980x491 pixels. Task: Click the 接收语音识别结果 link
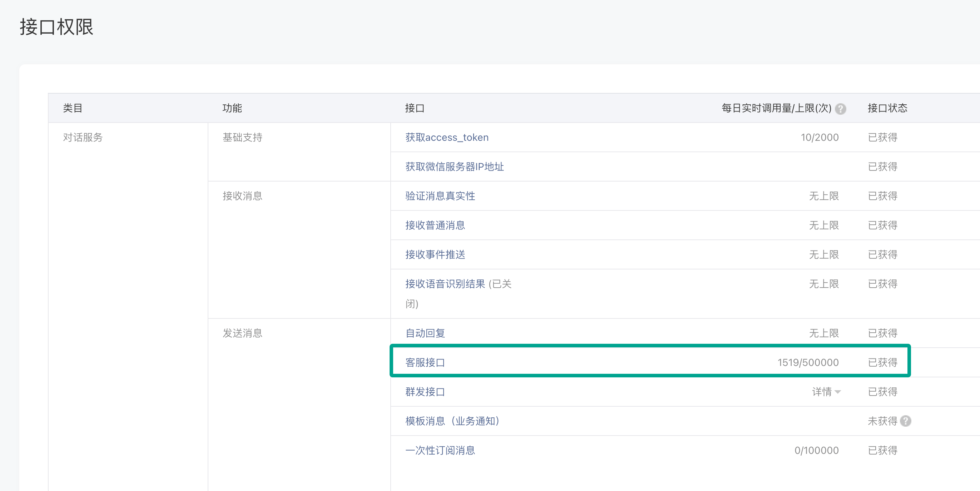(x=445, y=284)
